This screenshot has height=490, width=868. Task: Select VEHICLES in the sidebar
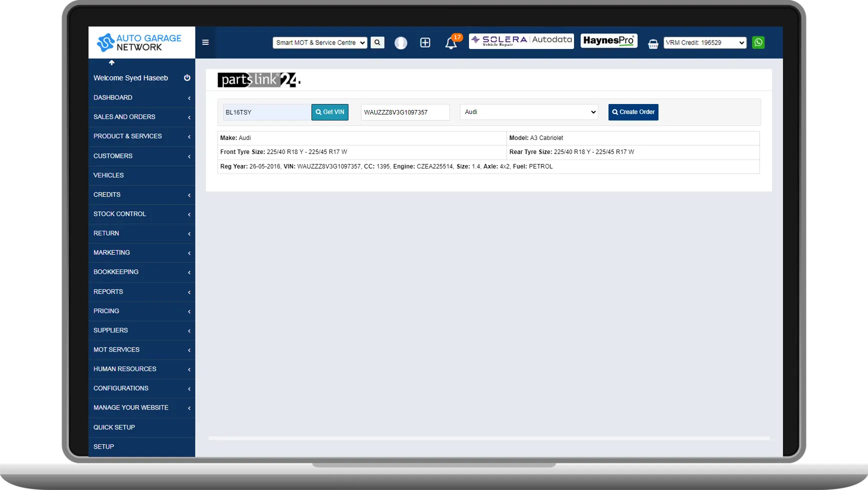pyautogui.click(x=141, y=175)
